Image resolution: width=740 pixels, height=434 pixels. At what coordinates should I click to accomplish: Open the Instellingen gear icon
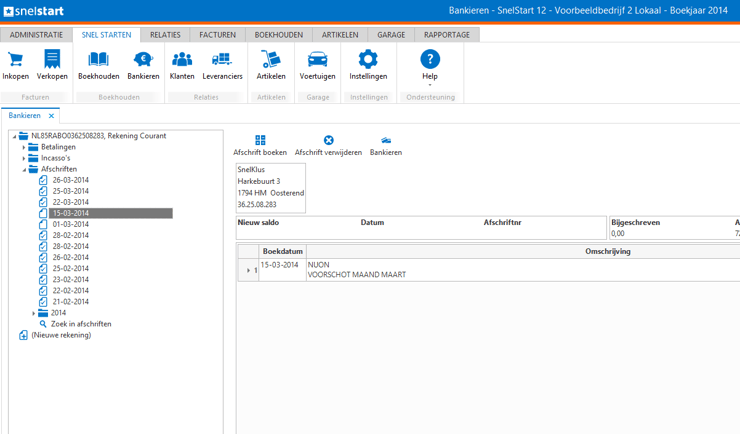click(x=368, y=59)
